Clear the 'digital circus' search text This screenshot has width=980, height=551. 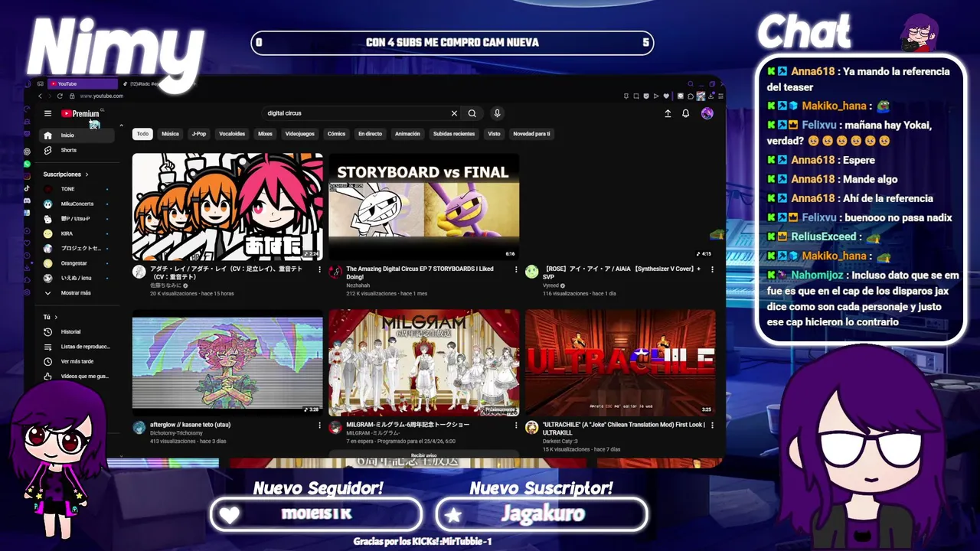(454, 113)
